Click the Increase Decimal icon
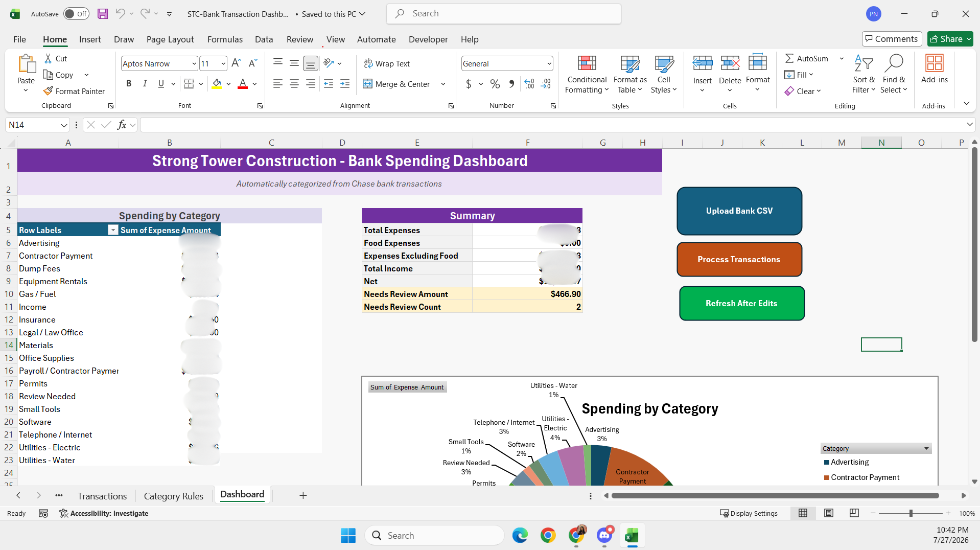Viewport: 980px width, 550px height. point(529,84)
